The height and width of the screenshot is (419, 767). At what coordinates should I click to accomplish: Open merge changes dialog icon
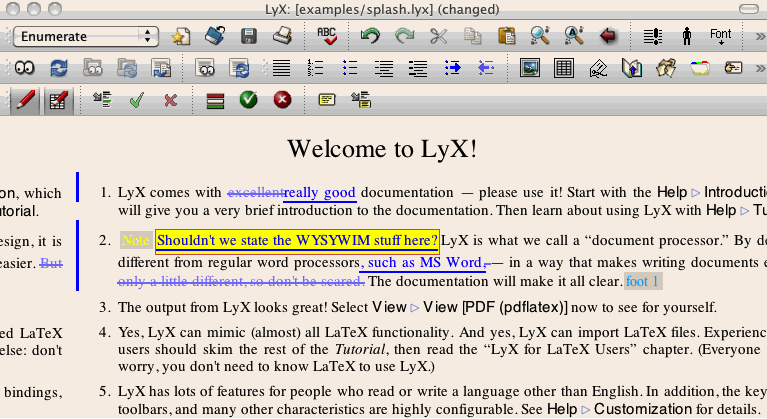(215, 100)
